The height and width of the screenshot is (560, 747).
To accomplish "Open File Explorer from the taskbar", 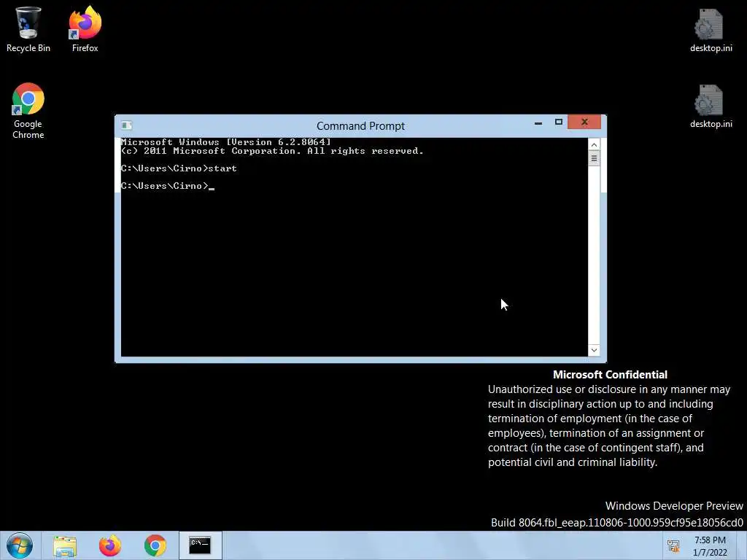I will coord(65,546).
